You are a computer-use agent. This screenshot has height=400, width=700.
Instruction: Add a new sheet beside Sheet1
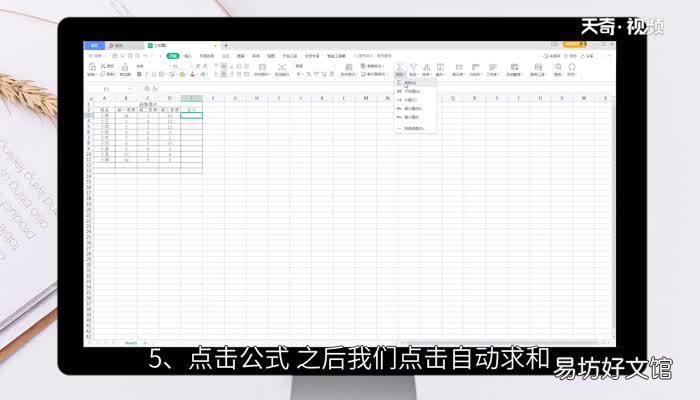(x=145, y=343)
